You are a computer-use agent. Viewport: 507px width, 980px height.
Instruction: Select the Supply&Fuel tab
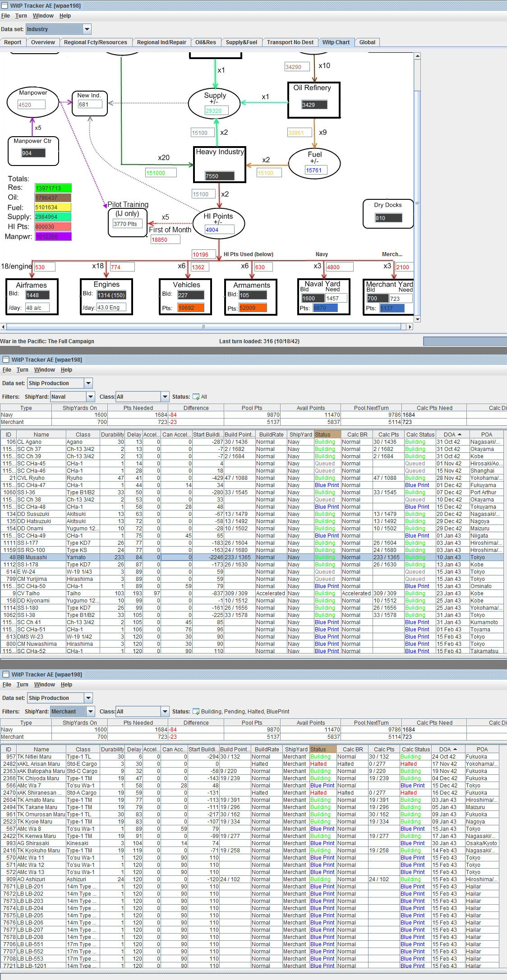pyautogui.click(x=241, y=42)
